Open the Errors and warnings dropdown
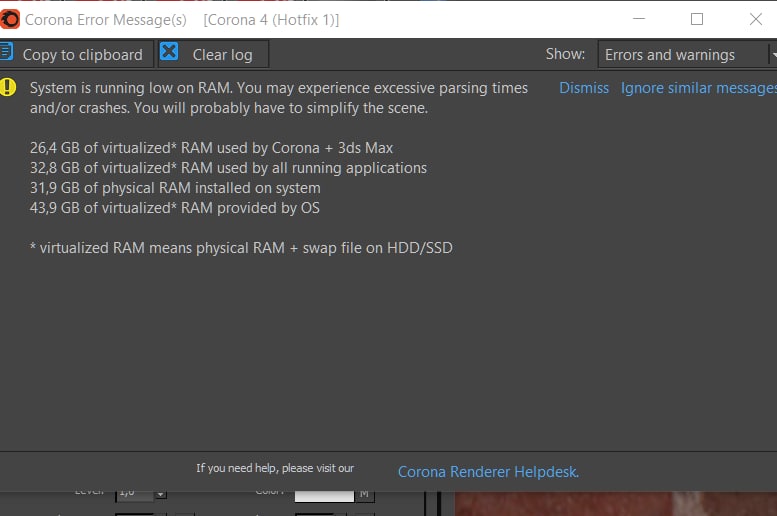Screen dimensions: 777x516 click(687, 55)
